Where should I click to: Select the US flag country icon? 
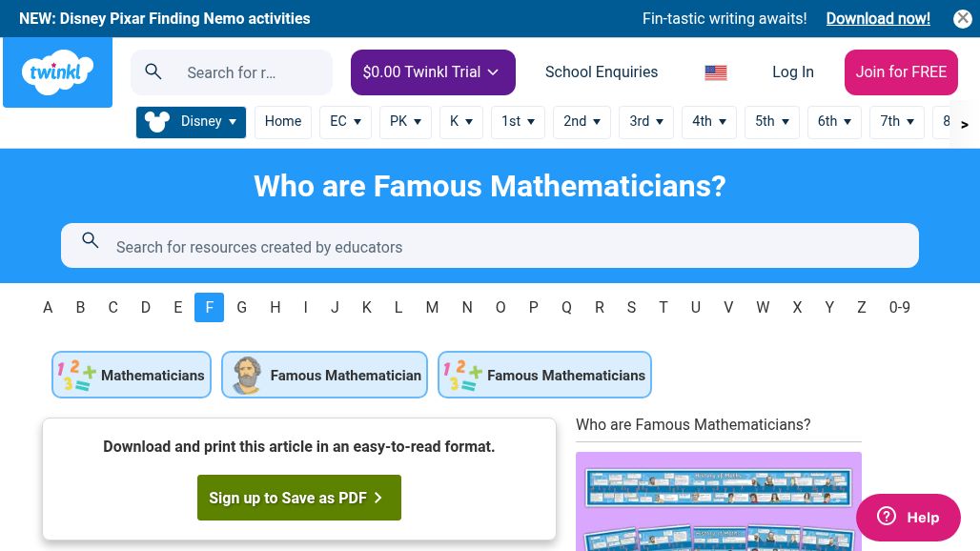click(716, 72)
